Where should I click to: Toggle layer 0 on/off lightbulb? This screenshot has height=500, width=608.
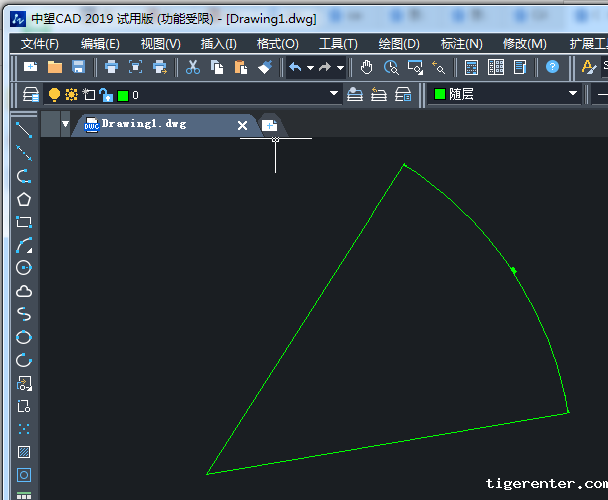pyautogui.click(x=55, y=95)
